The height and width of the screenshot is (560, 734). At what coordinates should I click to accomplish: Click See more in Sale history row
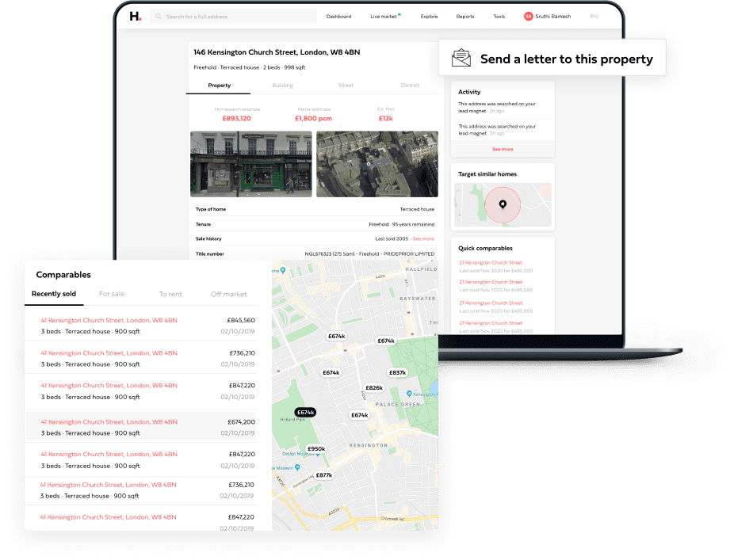pos(423,238)
